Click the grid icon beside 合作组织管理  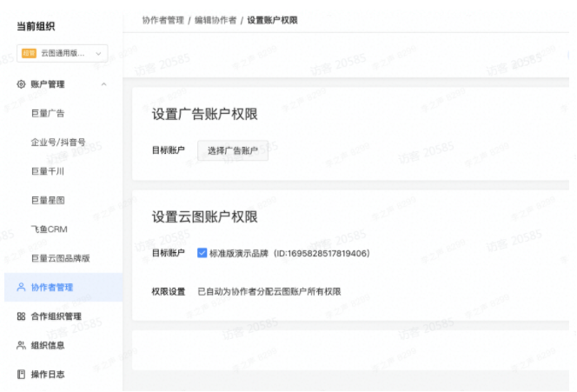click(x=21, y=316)
